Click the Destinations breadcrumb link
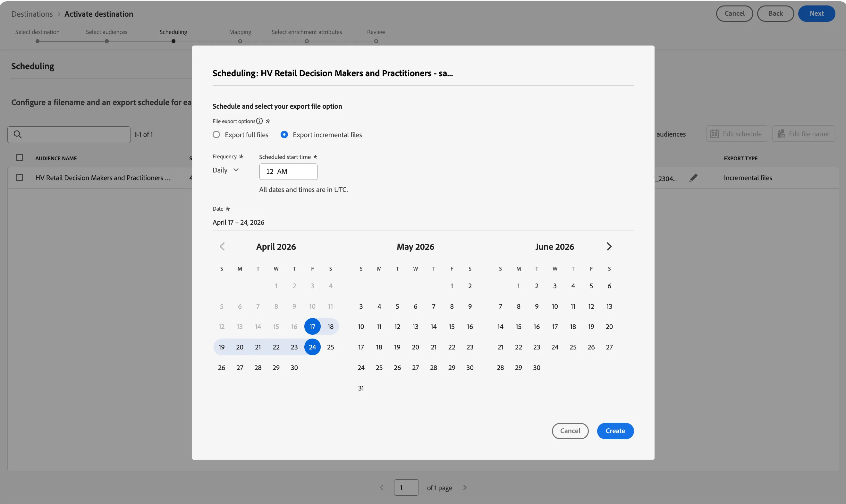The height and width of the screenshot is (504, 846). point(32,14)
